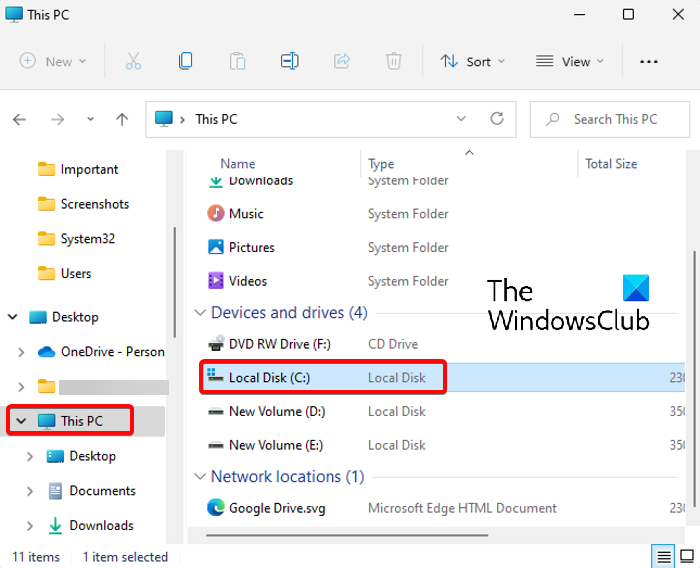The height and width of the screenshot is (568, 700).
Task: Click the Videos folder icon
Action: tap(216, 281)
